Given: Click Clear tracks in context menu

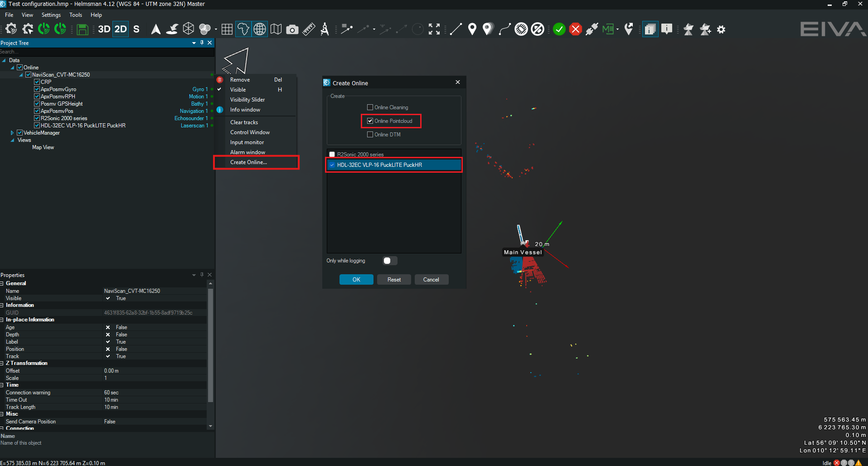Looking at the screenshot, I should click(256, 122).
